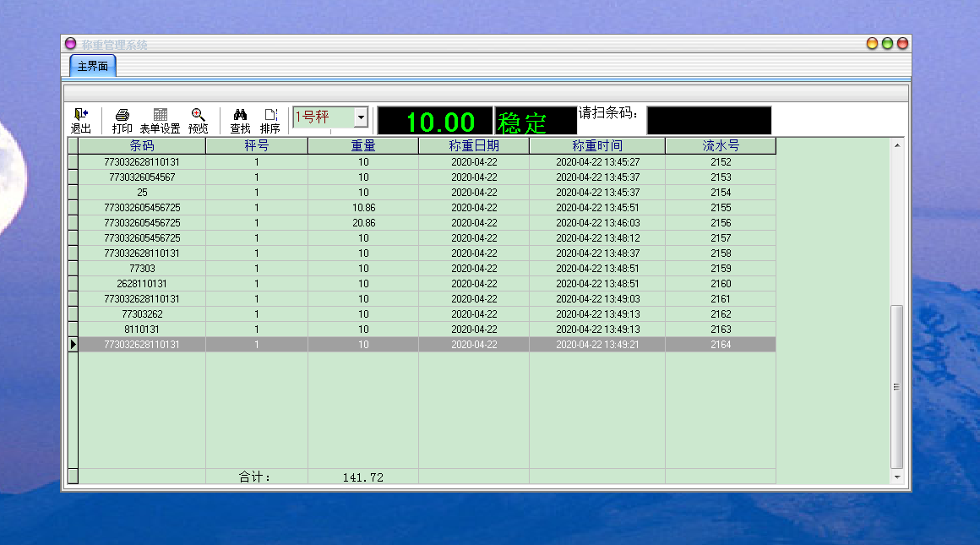The image size is (980, 545).
Task: Click the 打印 print icon
Action: 122,121
